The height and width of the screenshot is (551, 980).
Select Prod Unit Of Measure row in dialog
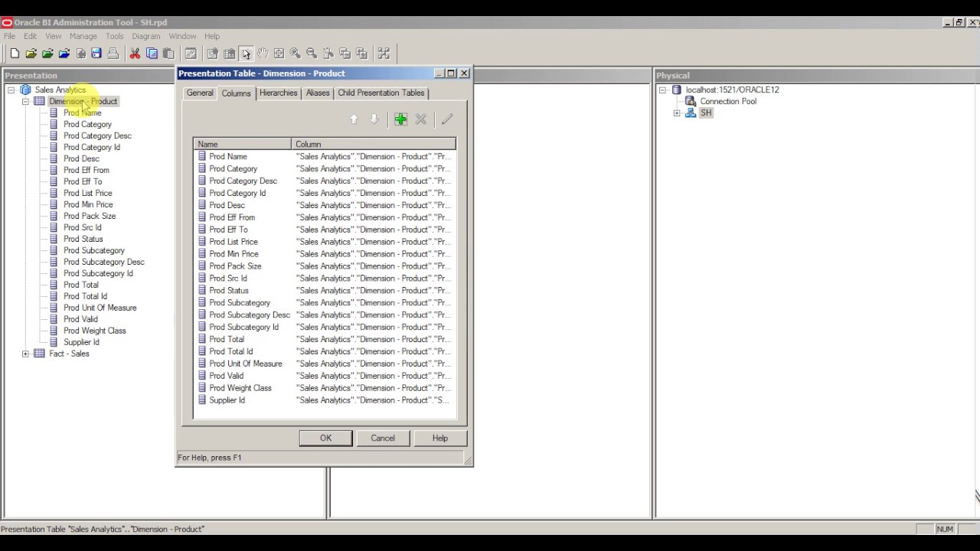coord(325,364)
